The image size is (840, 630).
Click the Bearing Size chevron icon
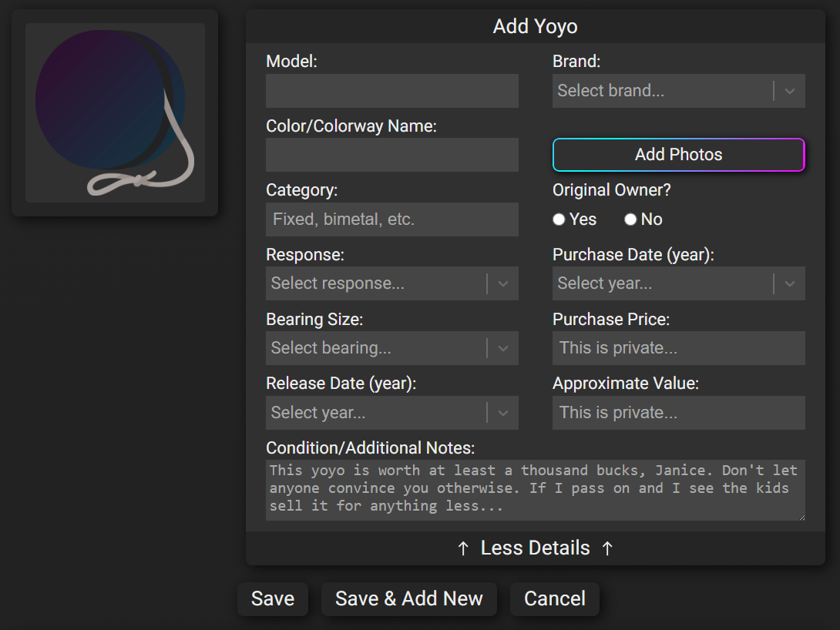(x=503, y=348)
